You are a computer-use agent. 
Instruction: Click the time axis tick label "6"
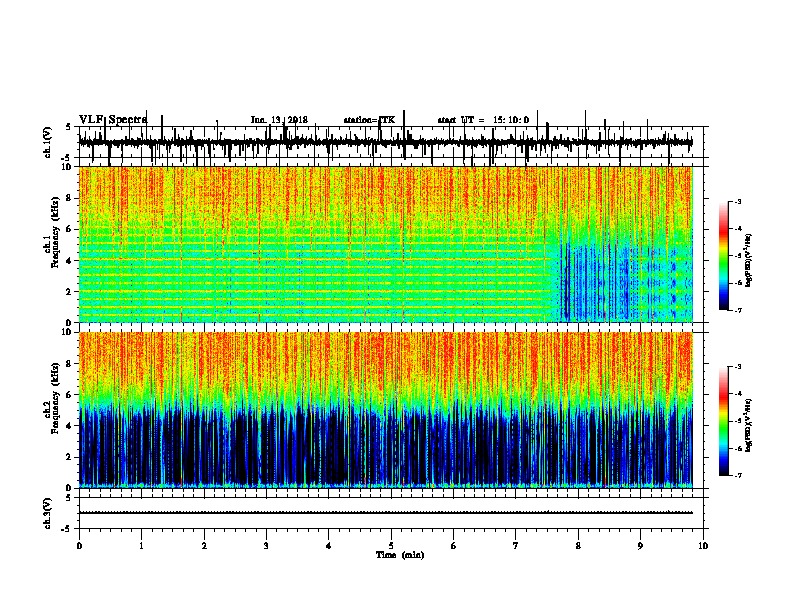pyautogui.click(x=454, y=545)
